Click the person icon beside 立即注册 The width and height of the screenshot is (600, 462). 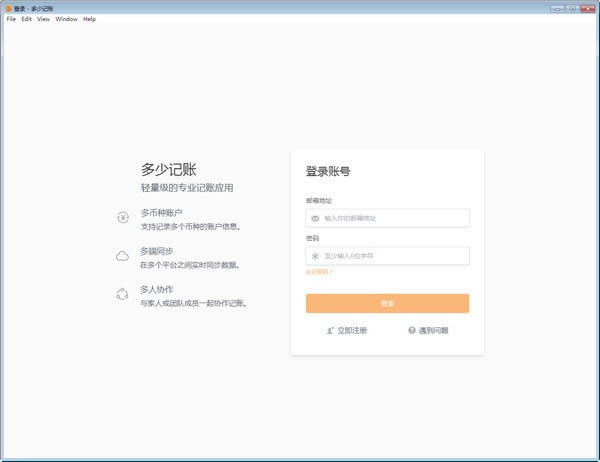(330, 330)
